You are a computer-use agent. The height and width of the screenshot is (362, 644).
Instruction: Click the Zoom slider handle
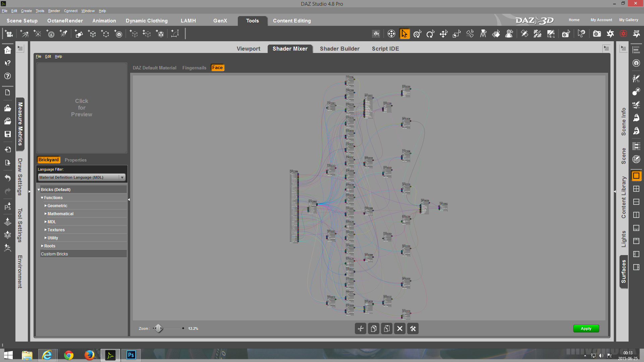click(158, 328)
